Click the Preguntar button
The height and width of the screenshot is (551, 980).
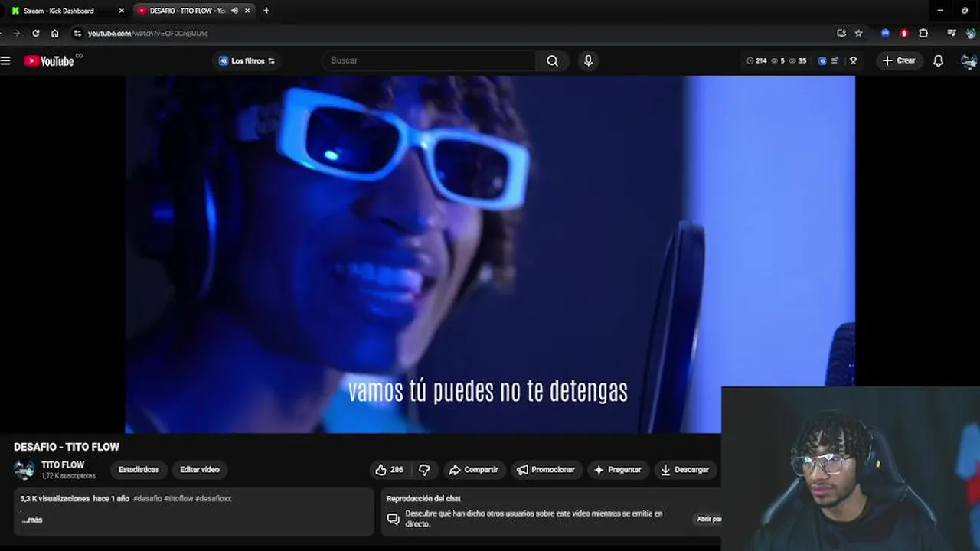[x=618, y=470]
